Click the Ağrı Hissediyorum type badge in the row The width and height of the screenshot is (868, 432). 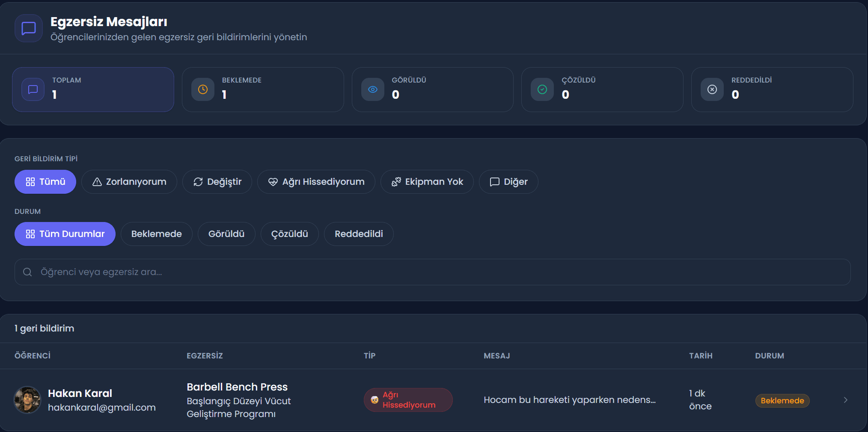408,400
